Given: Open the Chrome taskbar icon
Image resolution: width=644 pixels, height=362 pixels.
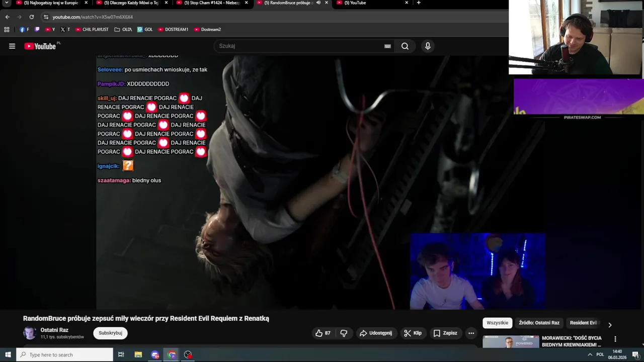Looking at the screenshot, I should 172,354.
